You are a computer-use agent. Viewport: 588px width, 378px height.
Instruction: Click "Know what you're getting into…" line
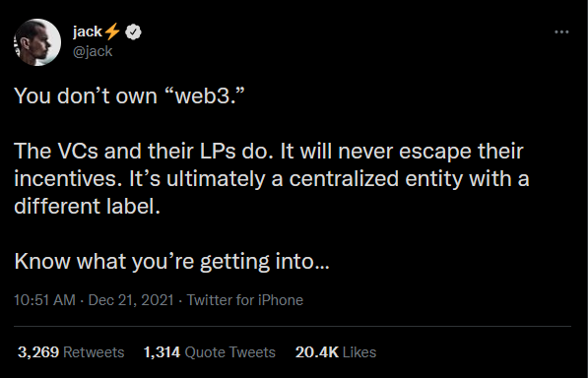point(171,262)
